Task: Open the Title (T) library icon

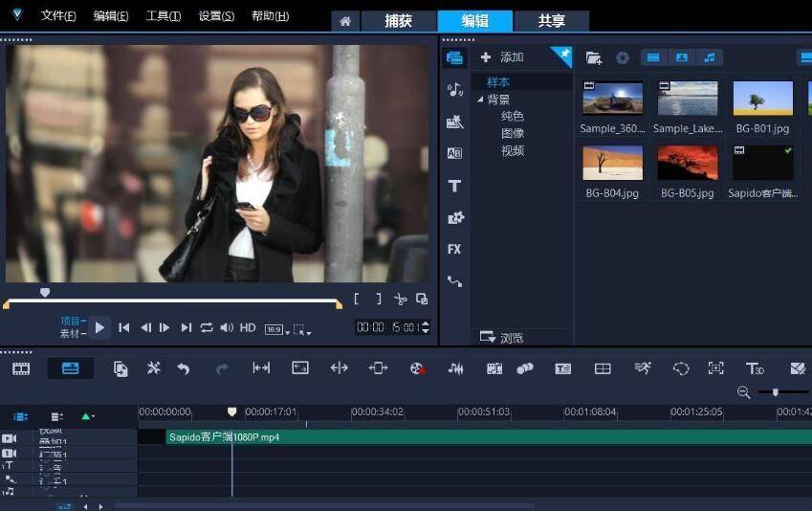Action: pyautogui.click(x=454, y=186)
